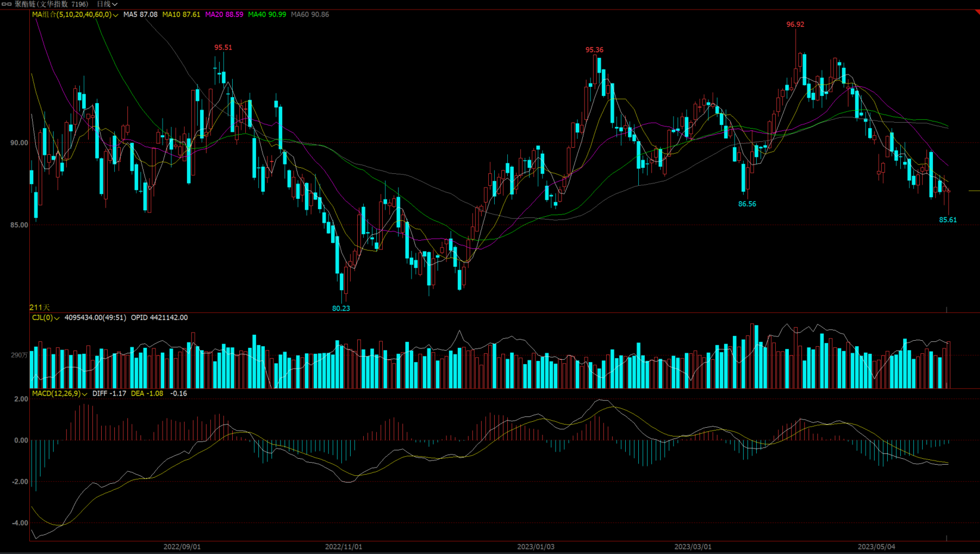Click the DIFF -1.17 value

point(109,393)
